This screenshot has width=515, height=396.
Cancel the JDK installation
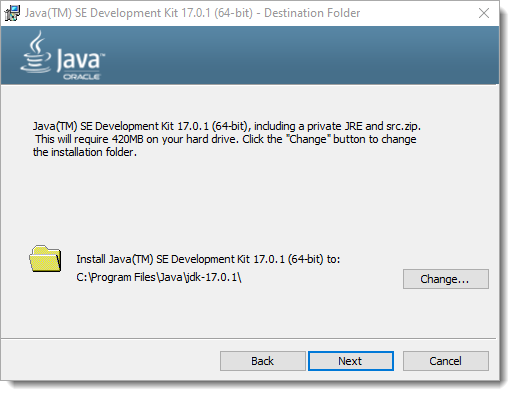446,361
